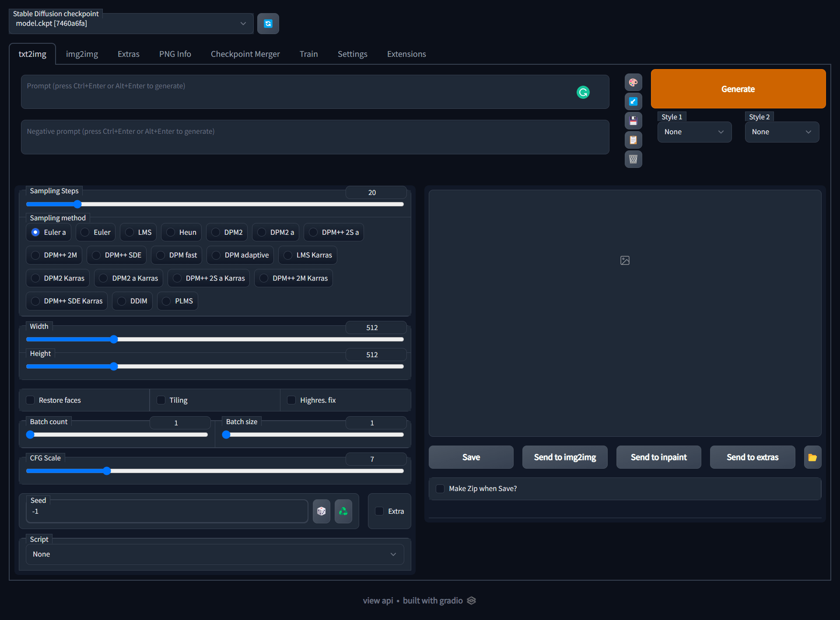Toggle the Highres. fix checkbox
The height and width of the screenshot is (620, 840).
pyautogui.click(x=291, y=400)
